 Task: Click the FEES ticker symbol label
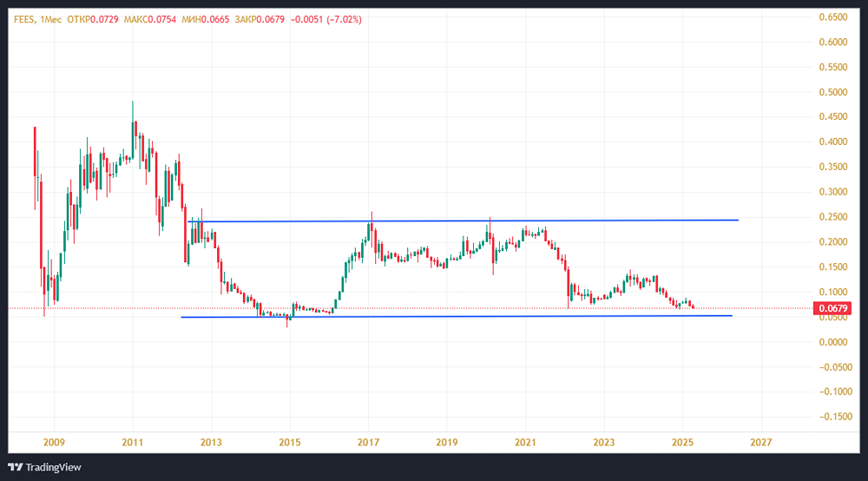[23, 19]
